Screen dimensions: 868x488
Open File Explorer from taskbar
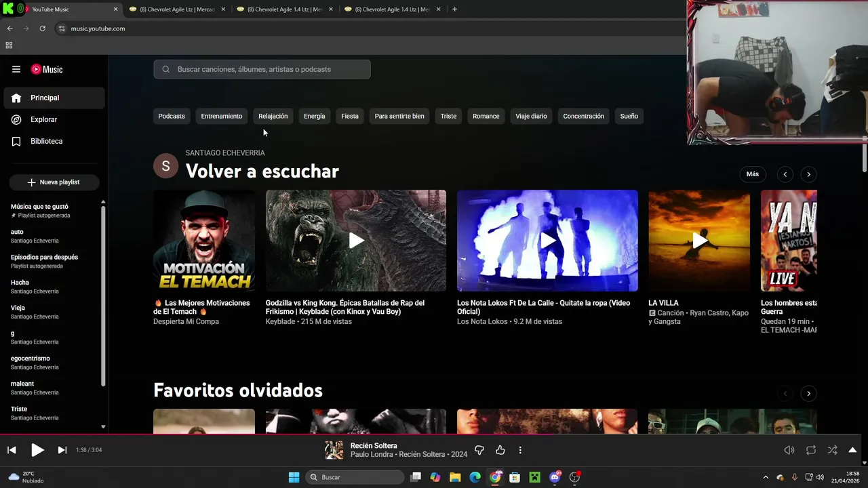click(455, 477)
